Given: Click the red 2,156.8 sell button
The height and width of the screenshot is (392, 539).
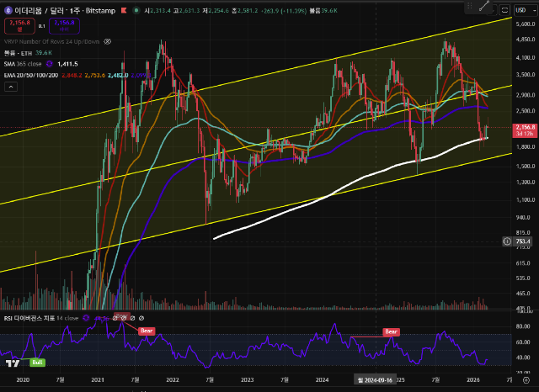Looking at the screenshot, I should pos(19,26).
